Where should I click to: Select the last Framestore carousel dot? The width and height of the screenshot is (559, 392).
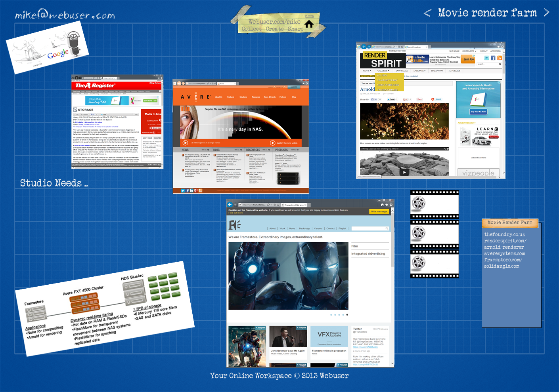point(347,315)
